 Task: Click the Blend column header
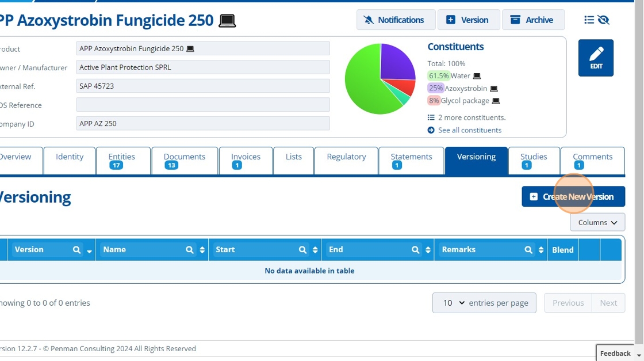tap(563, 249)
